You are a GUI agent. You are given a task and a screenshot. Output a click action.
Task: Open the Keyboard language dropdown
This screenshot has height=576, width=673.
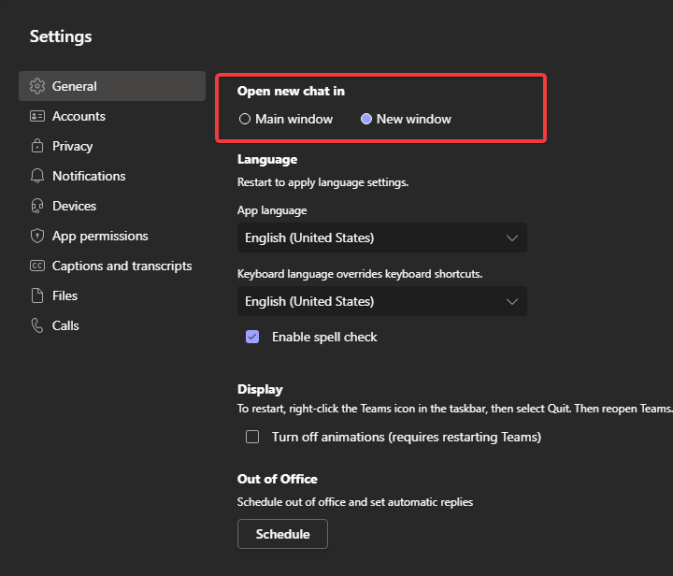pyautogui.click(x=382, y=301)
